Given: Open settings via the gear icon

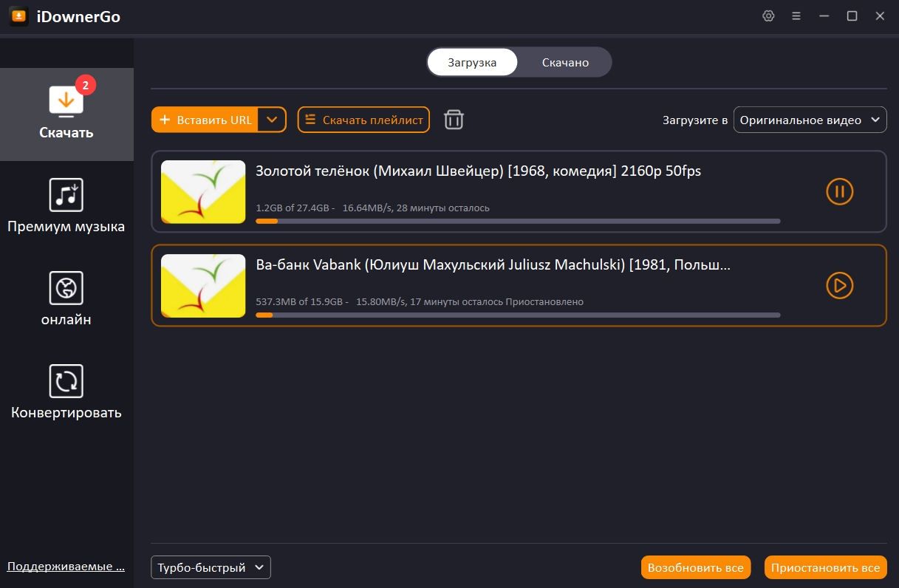Looking at the screenshot, I should pos(768,16).
